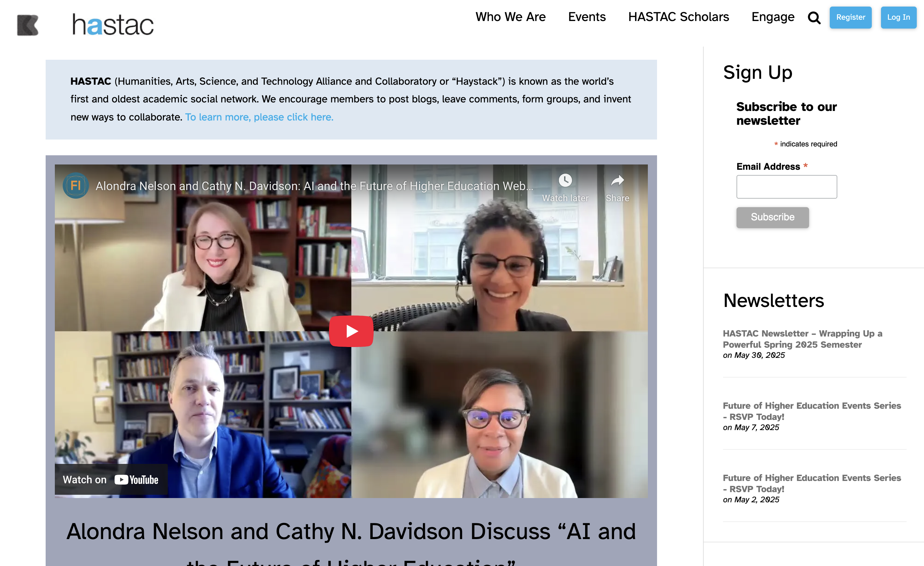
Task: Click the Watch later clock icon
Action: pyautogui.click(x=565, y=181)
